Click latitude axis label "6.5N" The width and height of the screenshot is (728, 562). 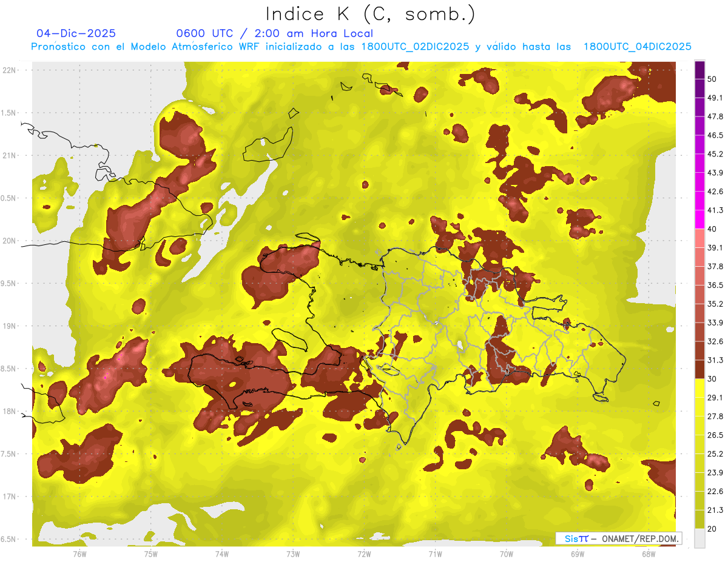pyautogui.click(x=8, y=539)
